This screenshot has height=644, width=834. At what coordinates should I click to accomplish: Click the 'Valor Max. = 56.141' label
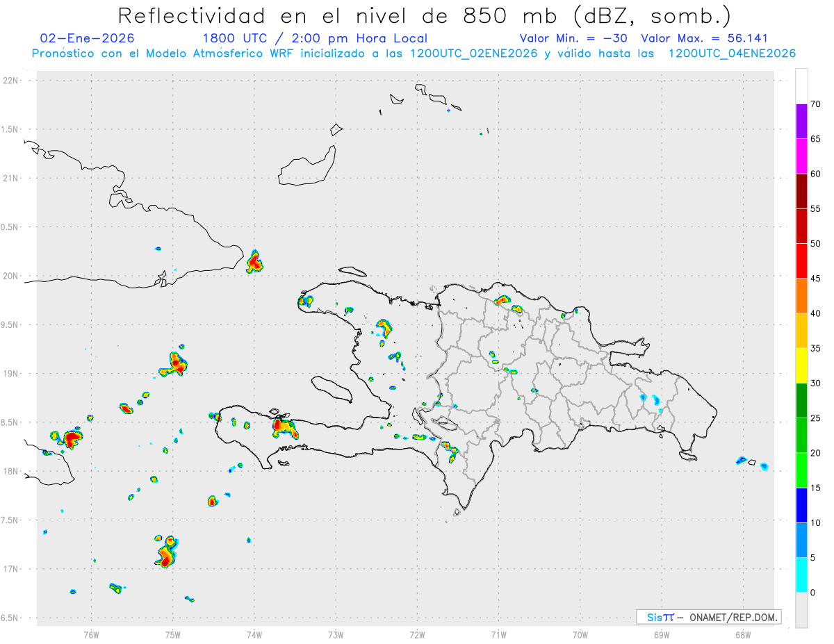pyautogui.click(x=705, y=38)
